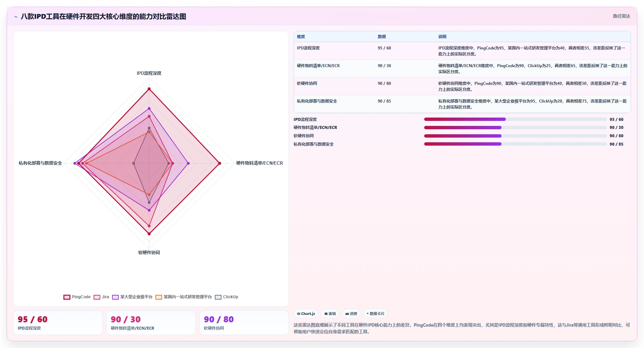Click PingCode's data point on 软硬件协同 axis
Image resolution: width=644 pixels, height=348 pixels.
click(x=149, y=234)
